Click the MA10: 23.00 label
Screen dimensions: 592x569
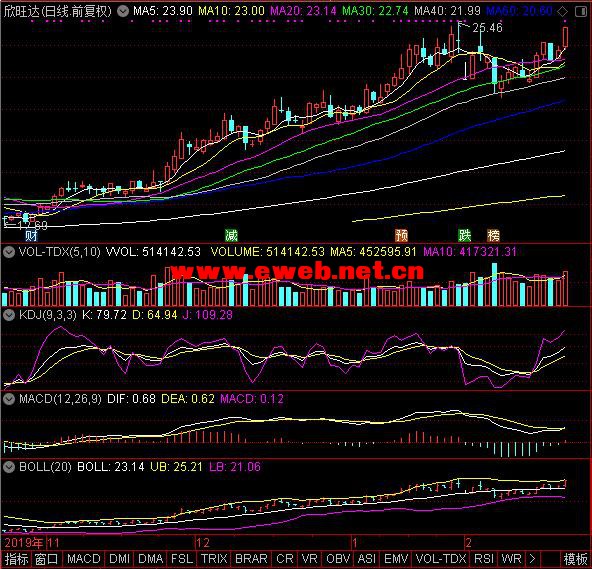[231, 11]
